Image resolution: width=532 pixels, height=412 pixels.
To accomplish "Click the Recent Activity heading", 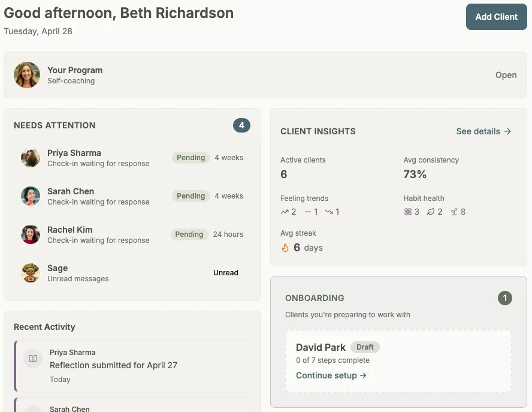I will click(44, 327).
